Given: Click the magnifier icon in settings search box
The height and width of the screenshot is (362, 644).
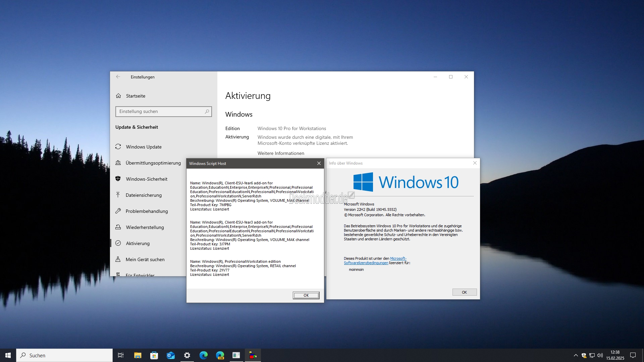Looking at the screenshot, I should 207,112.
